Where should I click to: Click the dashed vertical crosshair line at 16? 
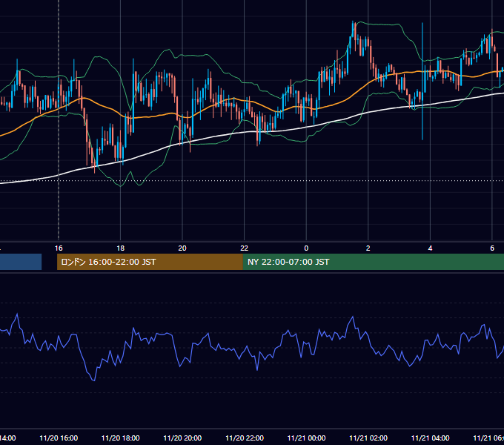pyautogui.click(x=59, y=120)
